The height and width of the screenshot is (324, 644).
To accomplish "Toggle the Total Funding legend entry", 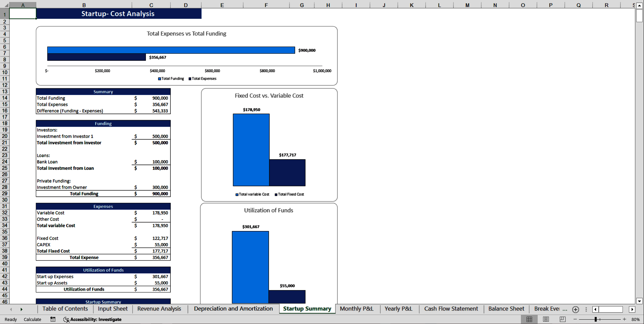I will 171,79.
